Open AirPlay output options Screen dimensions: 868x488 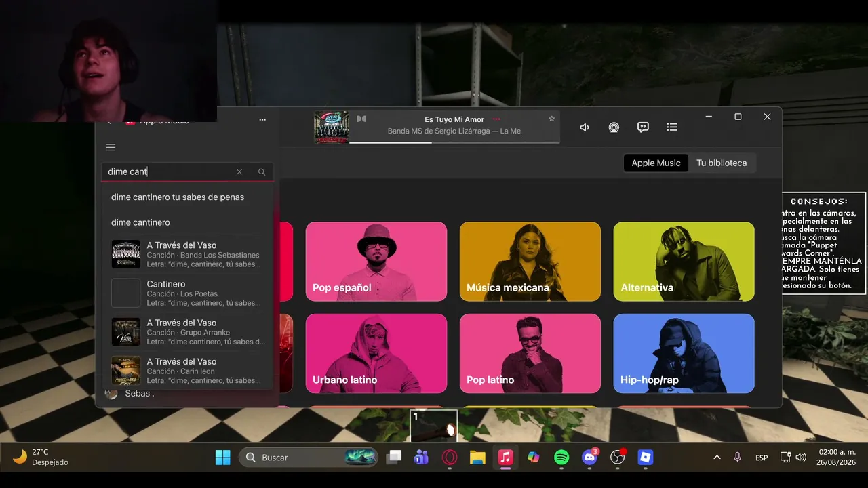tap(614, 127)
